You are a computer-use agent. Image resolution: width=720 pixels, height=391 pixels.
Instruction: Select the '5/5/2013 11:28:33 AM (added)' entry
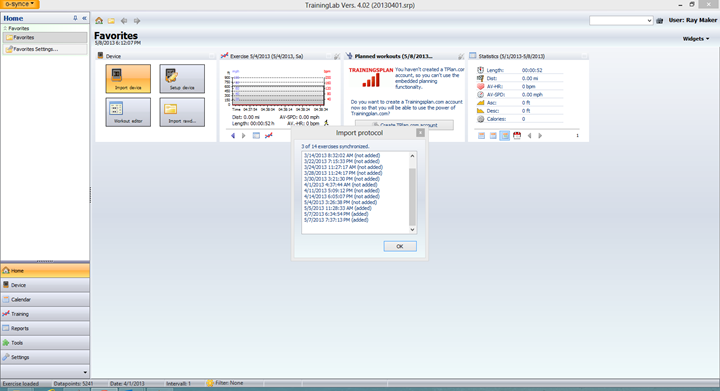pyautogui.click(x=338, y=208)
